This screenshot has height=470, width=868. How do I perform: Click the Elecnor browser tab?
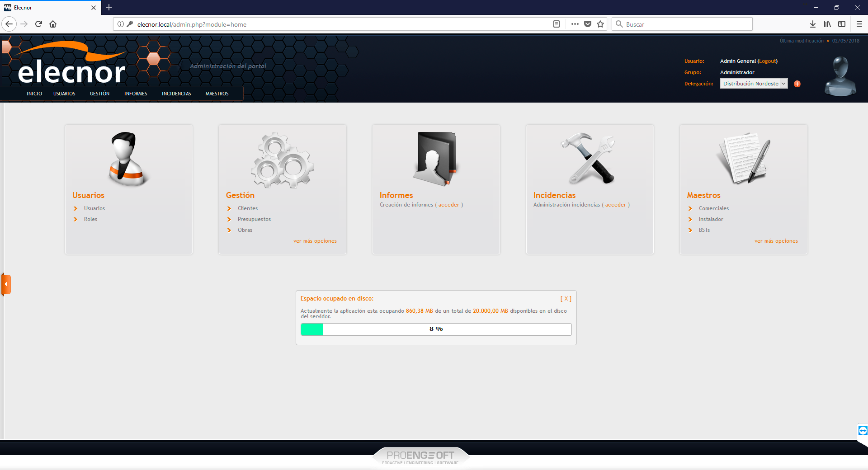point(50,8)
